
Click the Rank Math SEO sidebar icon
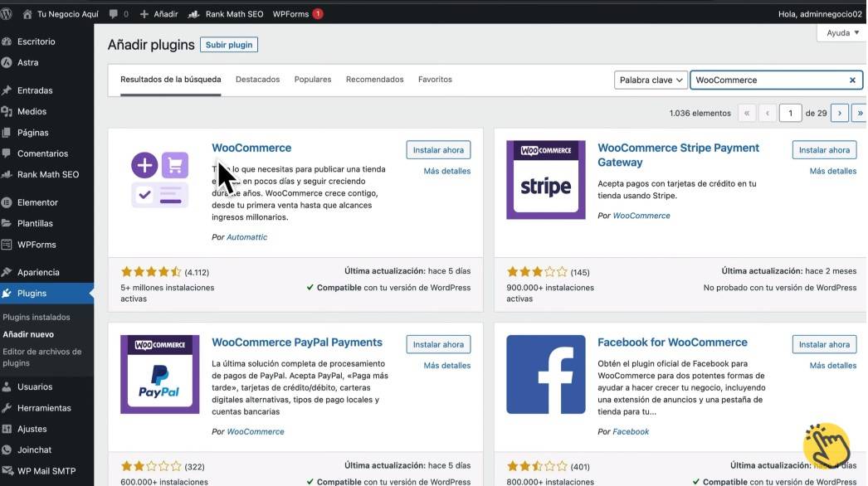click(7, 174)
